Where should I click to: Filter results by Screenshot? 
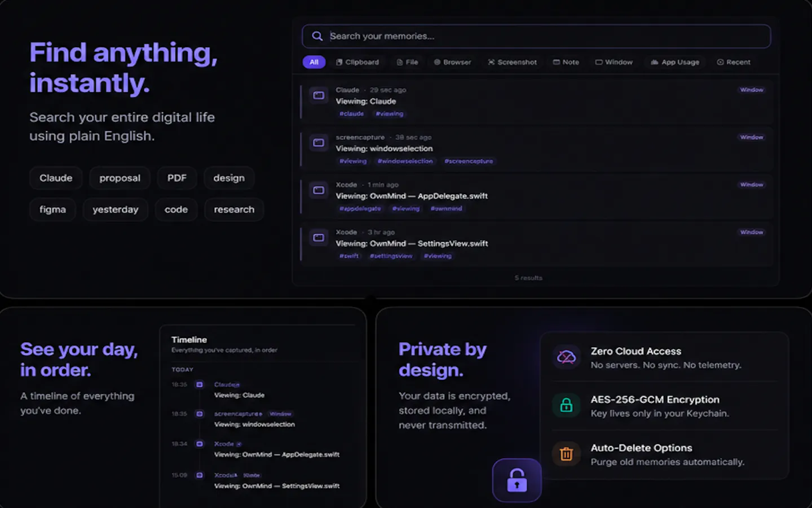(512, 62)
